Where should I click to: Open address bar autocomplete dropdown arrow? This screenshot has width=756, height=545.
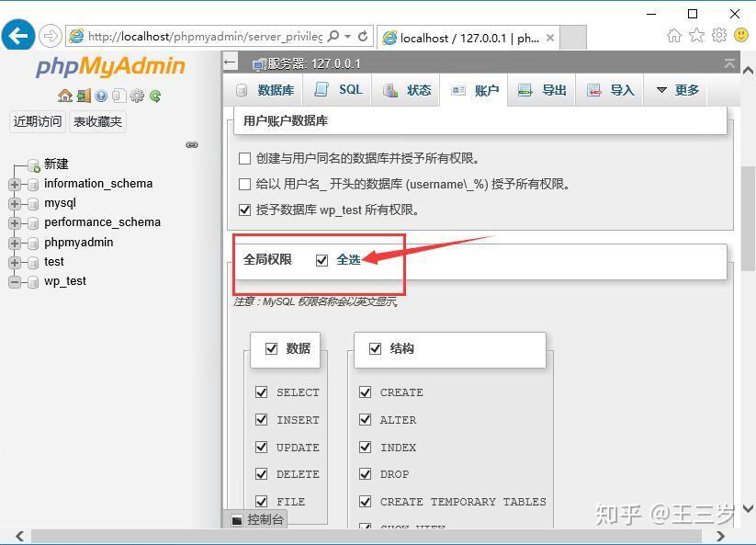click(x=347, y=36)
